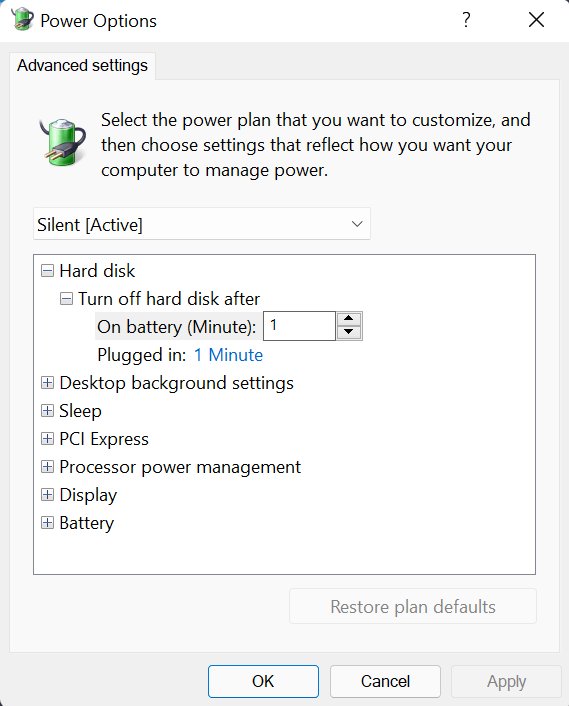Select the Advanced settings tab
Image resolution: width=569 pixels, height=706 pixels.
pyautogui.click(x=82, y=66)
